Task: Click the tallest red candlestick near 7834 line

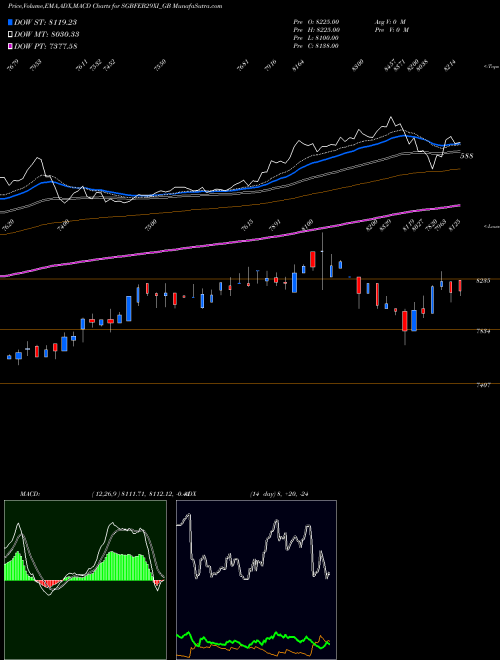Action: [x=405, y=321]
